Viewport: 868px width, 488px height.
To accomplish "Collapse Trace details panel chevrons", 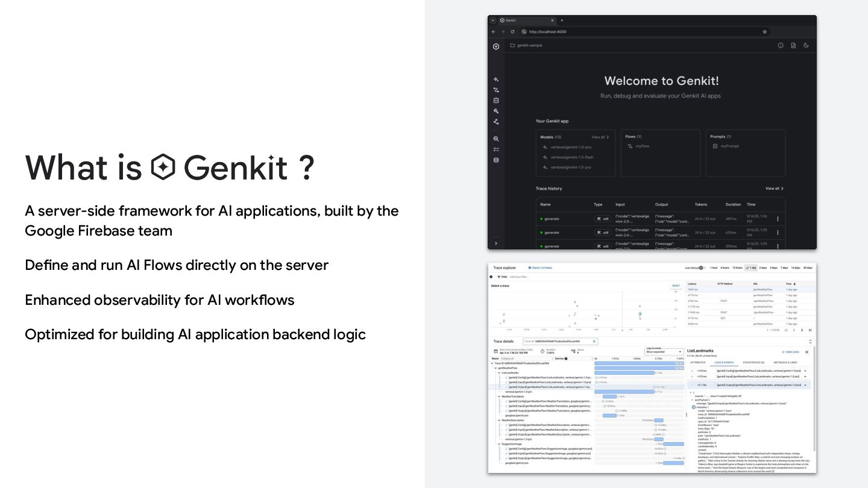I will click(x=810, y=342).
